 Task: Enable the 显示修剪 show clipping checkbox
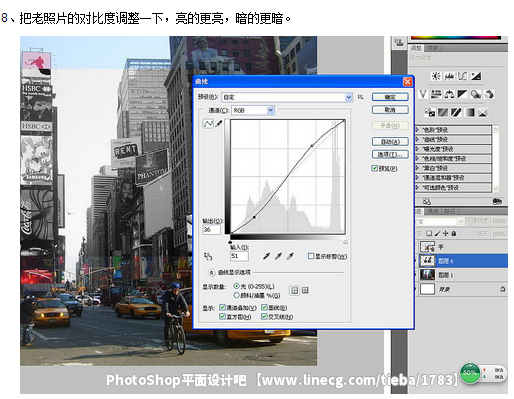click(311, 256)
